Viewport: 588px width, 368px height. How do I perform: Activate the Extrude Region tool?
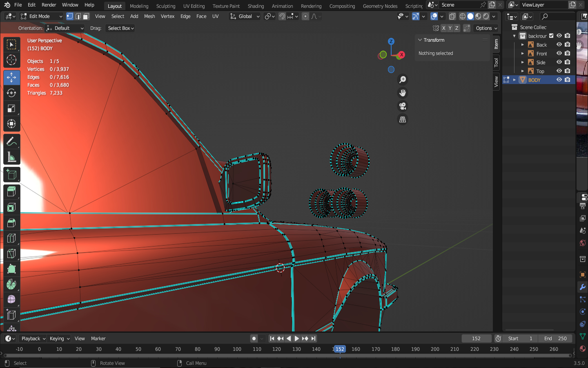point(11,191)
